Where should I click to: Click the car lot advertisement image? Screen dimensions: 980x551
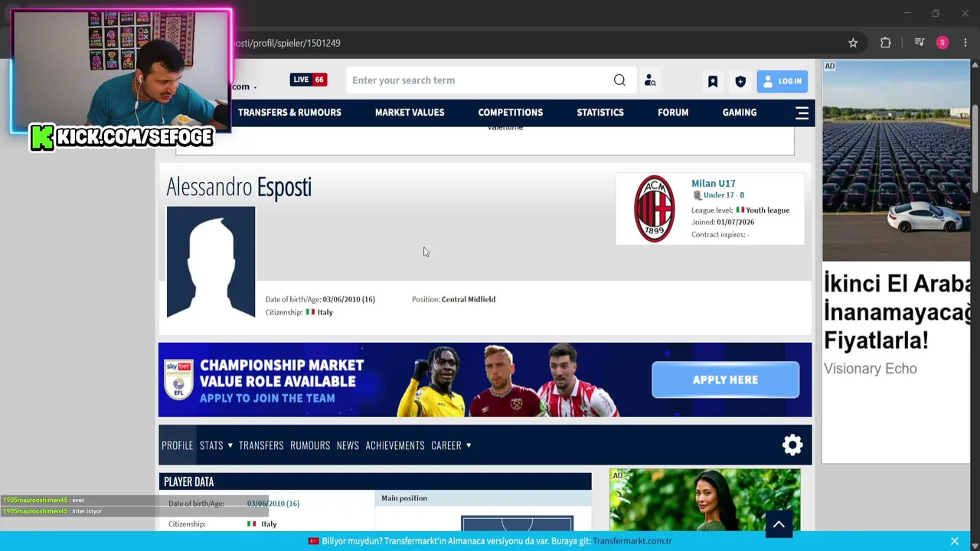(x=897, y=162)
